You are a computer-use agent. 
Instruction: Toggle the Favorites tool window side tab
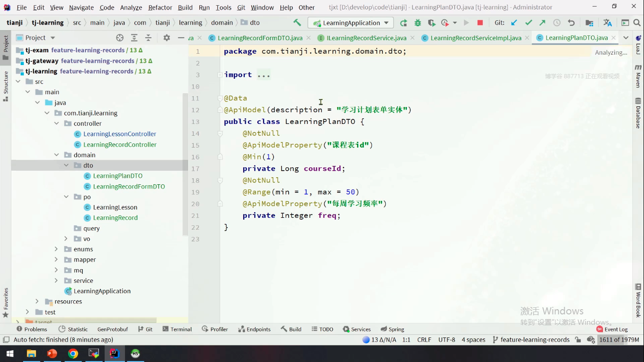coord(6,303)
